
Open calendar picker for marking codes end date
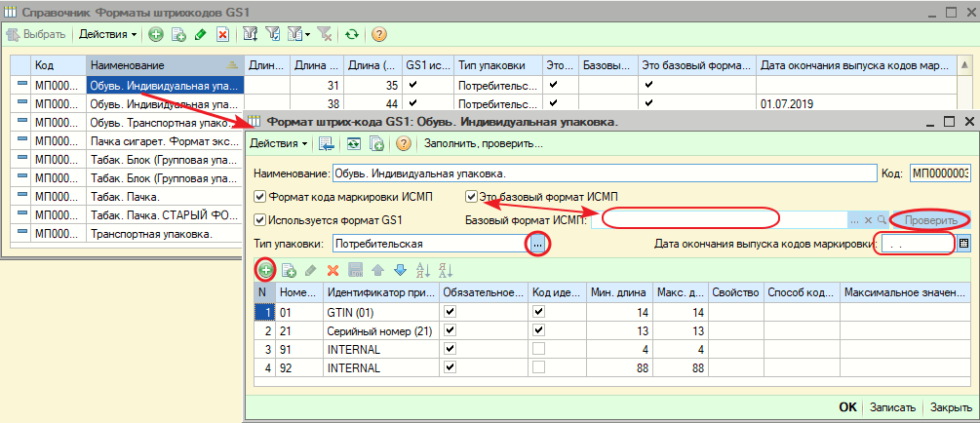pyautogui.click(x=963, y=244)
